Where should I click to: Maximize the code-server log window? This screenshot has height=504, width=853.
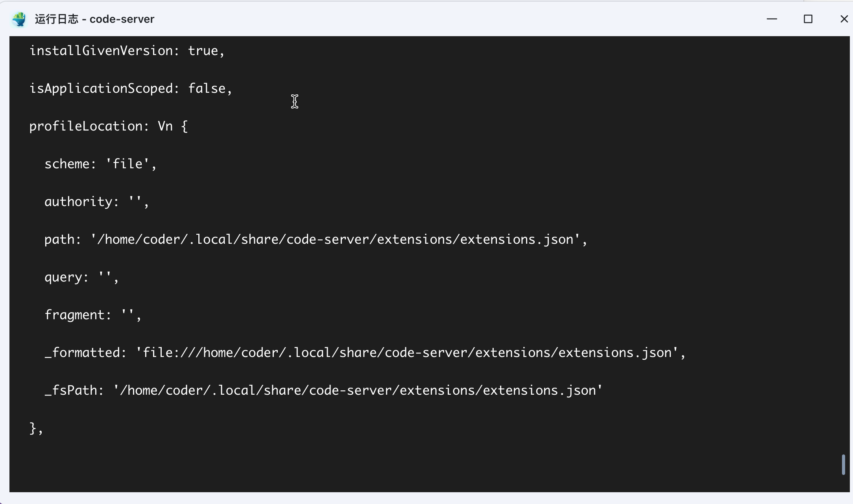[x=808, y=19]
